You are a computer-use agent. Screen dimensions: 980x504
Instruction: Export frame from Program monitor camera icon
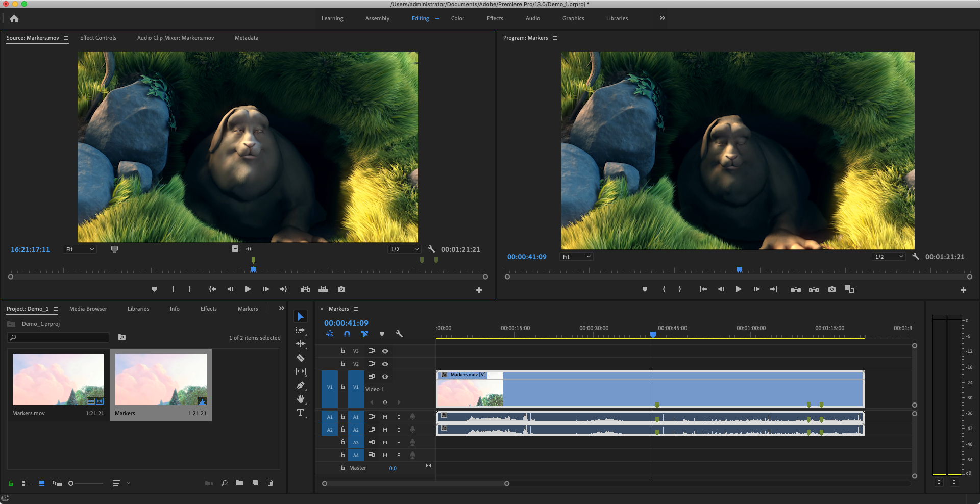click(x=832, y=289)
